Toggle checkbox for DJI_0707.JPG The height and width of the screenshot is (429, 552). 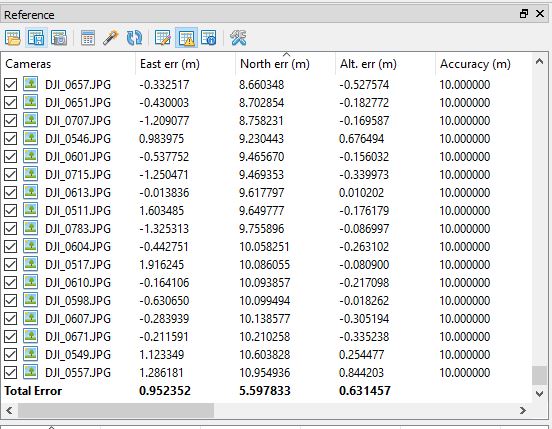click(11, 120)
